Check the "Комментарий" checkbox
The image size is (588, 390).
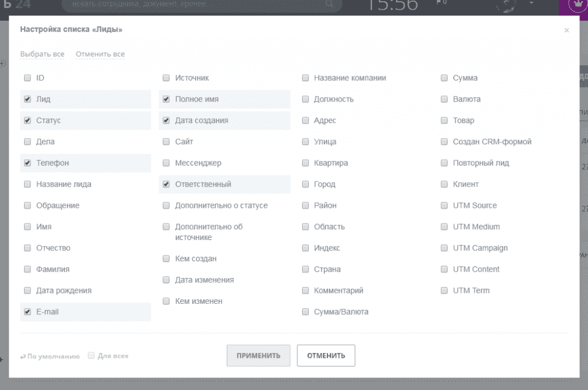coord(305,291)
